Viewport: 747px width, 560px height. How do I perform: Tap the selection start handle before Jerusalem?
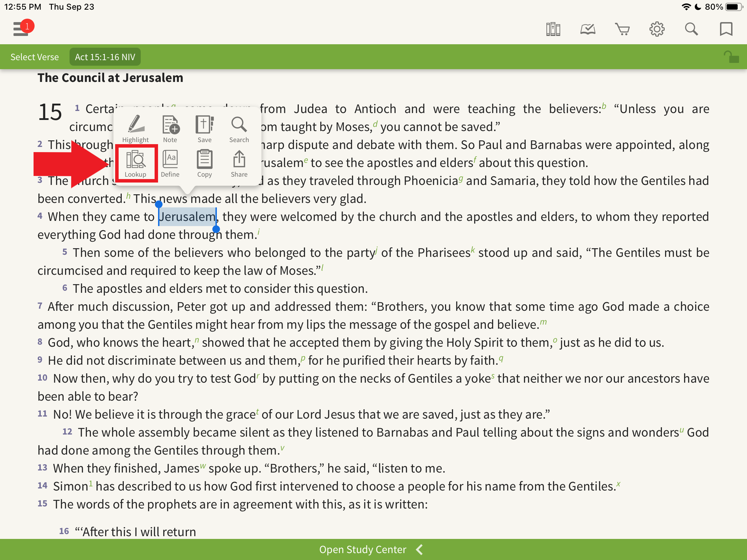(159, 204)
